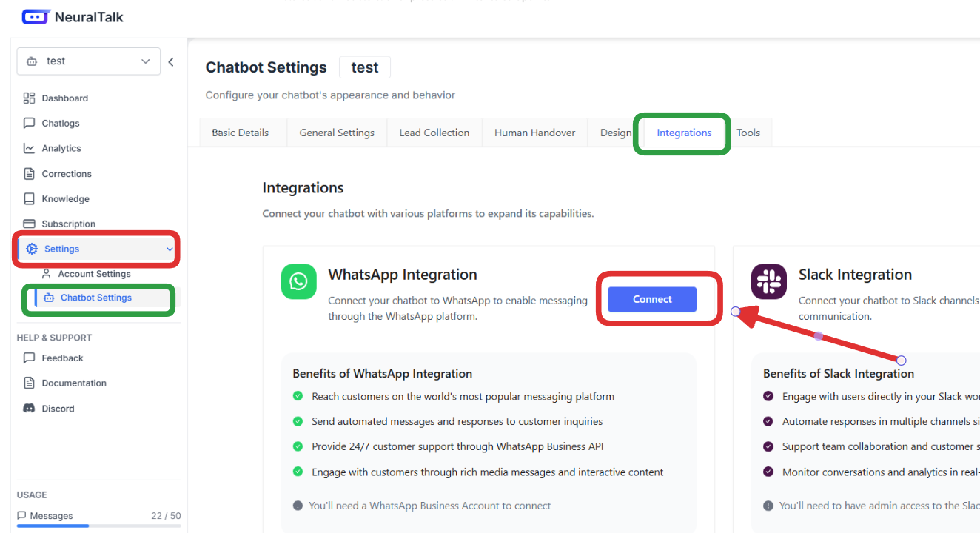Click the Feedback entry under Help Support

click(x=59, y=358)
